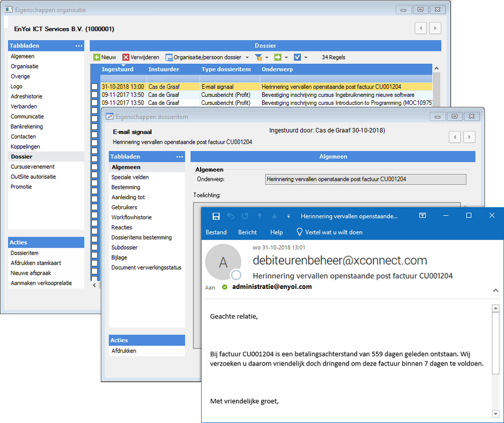504x423 pixels.
Task: Click the green verified check beside administratie@enyoi.com
Action: click(x=225, y=287)
